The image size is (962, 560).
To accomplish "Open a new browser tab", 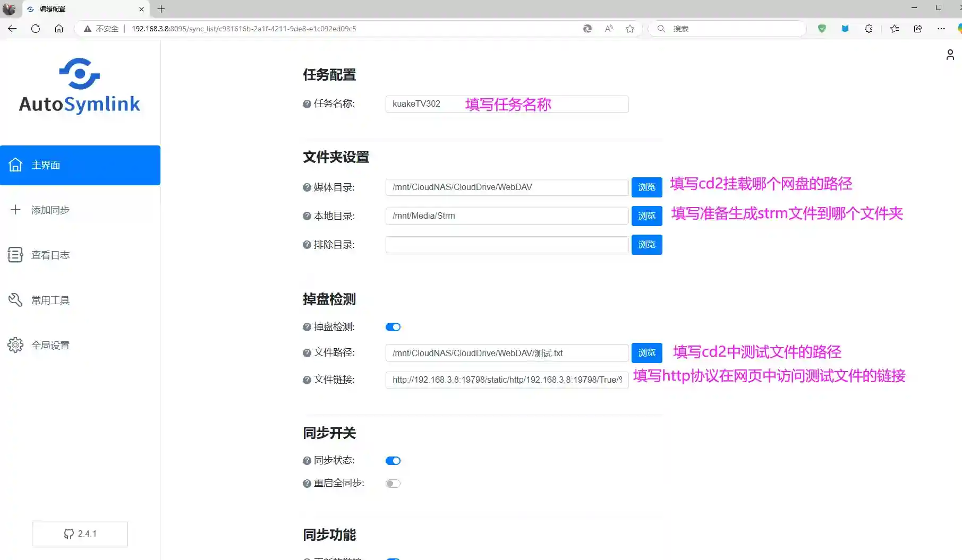I will [x=161, y=9].
